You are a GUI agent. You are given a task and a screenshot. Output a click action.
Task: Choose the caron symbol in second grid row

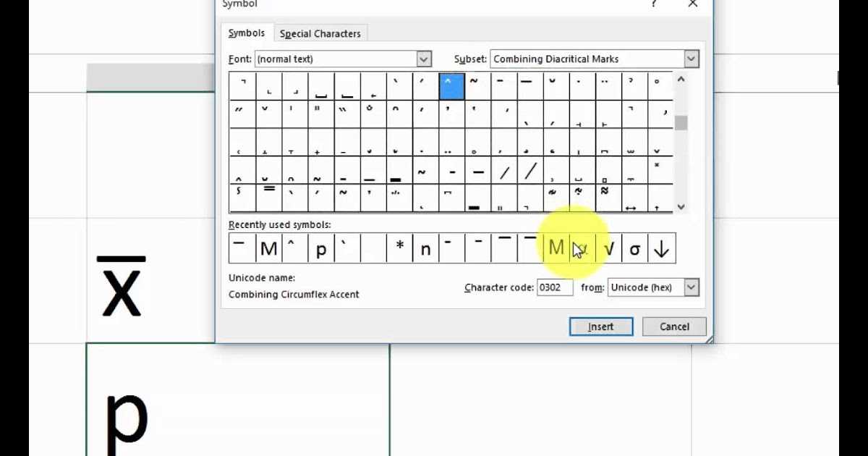tap(268, 114)
